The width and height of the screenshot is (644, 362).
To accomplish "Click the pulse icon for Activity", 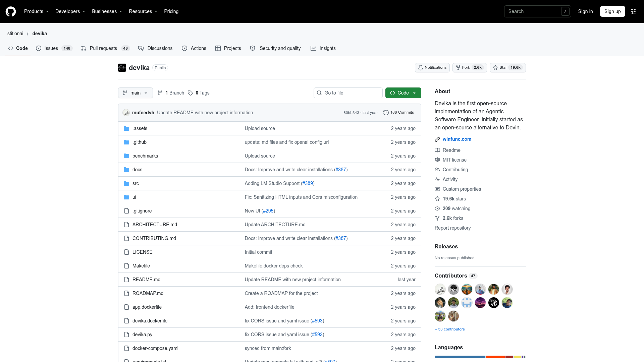I will (437, 179).
